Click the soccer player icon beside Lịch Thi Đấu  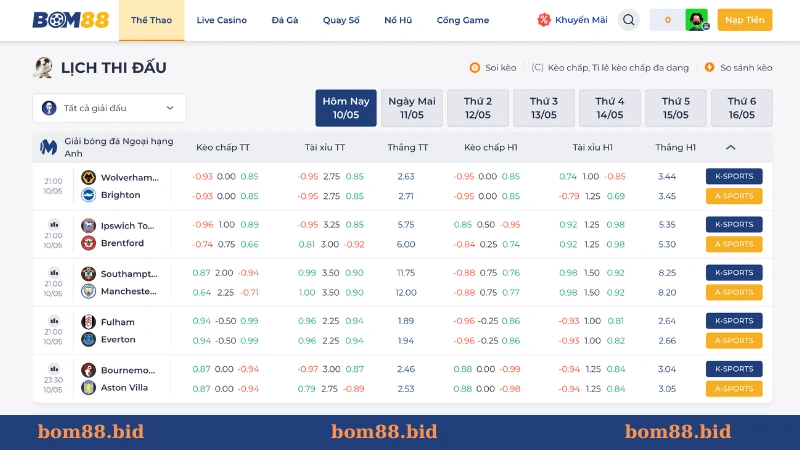point(43,67)
